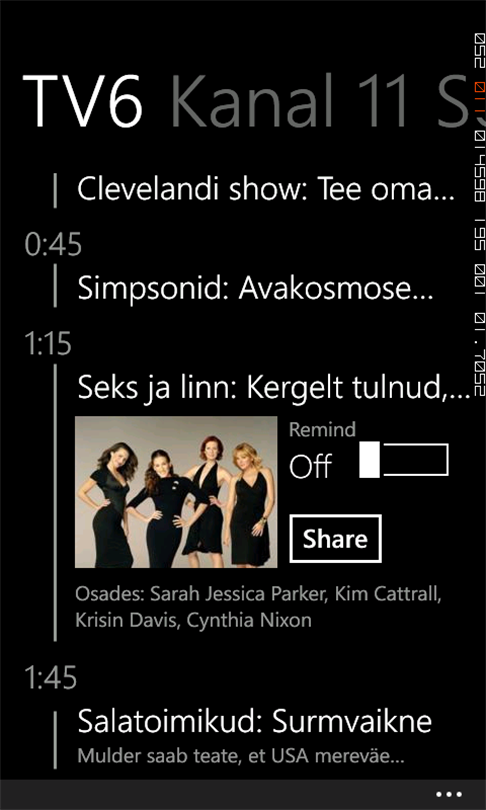486x810 pixels.
Task: Expand the Simpsonid: Avakosmose programme entry
Action: (255, 290)
